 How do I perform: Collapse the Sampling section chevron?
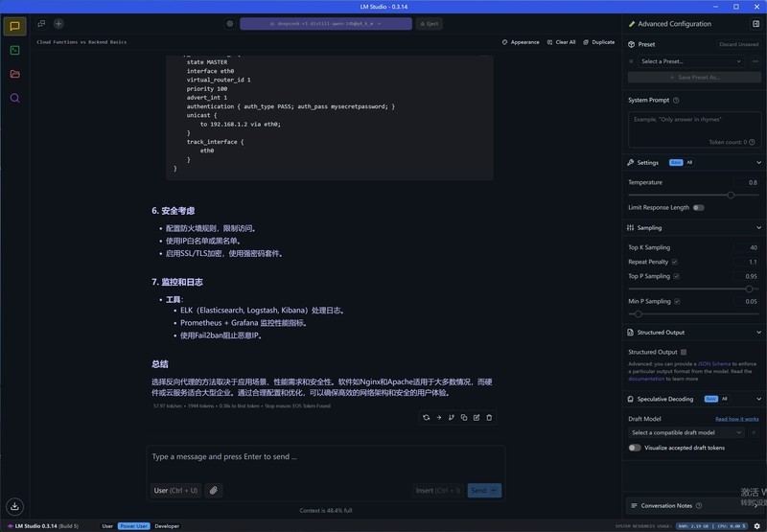click(x=758, y=228)
